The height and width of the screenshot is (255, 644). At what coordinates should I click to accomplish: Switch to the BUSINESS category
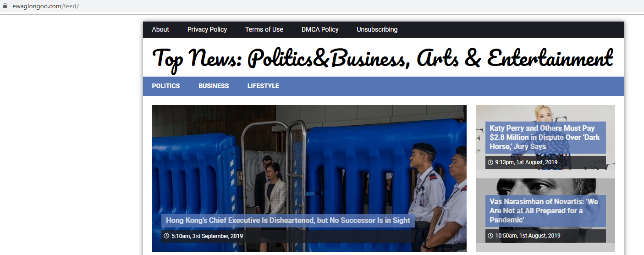pos(214,86)
